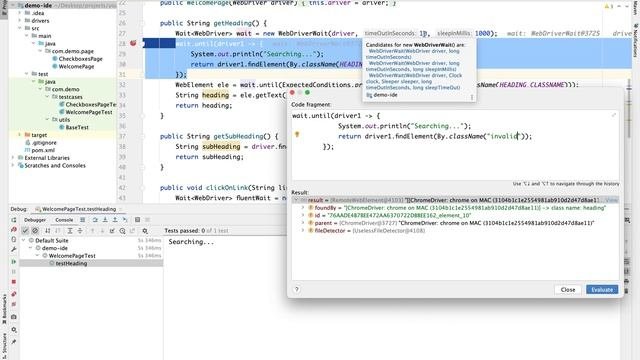Collapse the result root node
Viewport: 640px width, 360px height.
[296, 200]
